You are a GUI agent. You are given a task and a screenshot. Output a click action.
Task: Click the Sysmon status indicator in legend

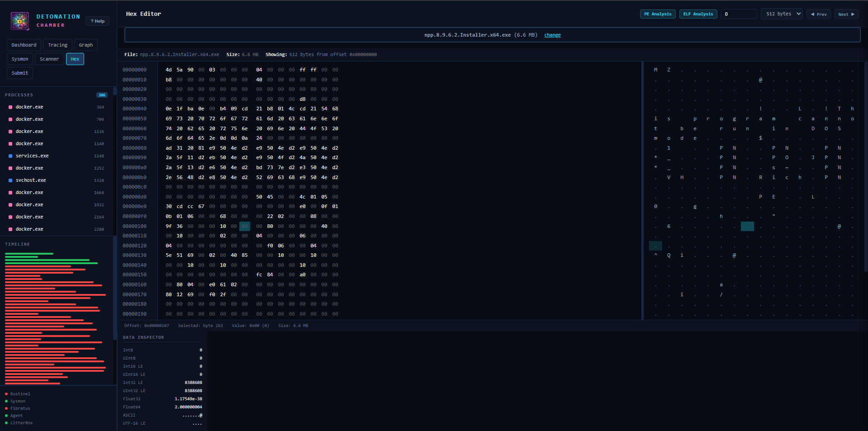coord(15,401)
